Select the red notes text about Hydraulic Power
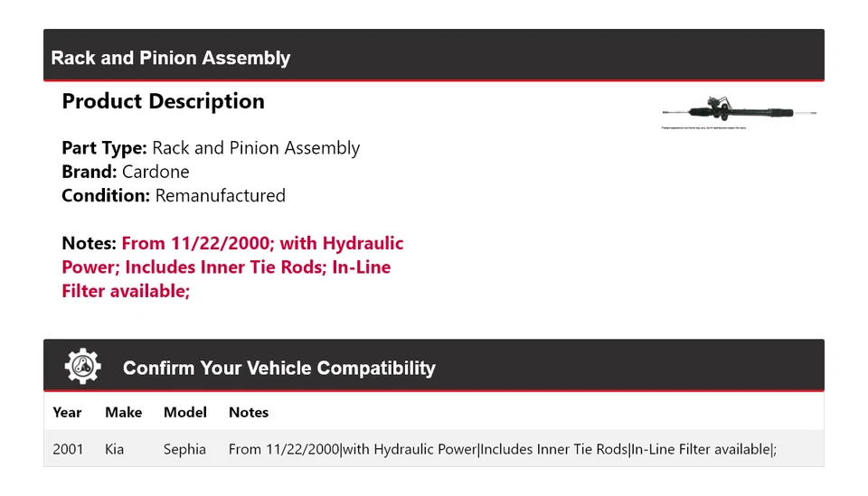The height and width of the screenshot is (496, 868). pos(232,267)
